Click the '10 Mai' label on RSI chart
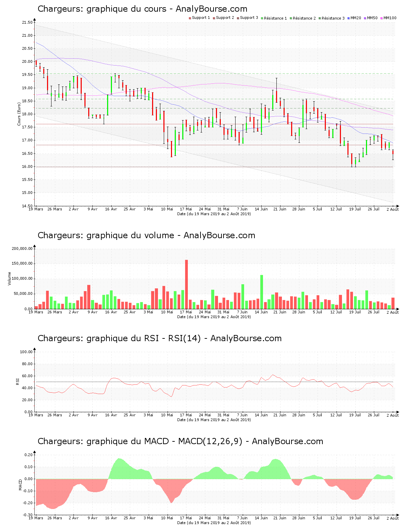Screen dimensions: 412x532 pyautogui.click(x=167, y=415)
